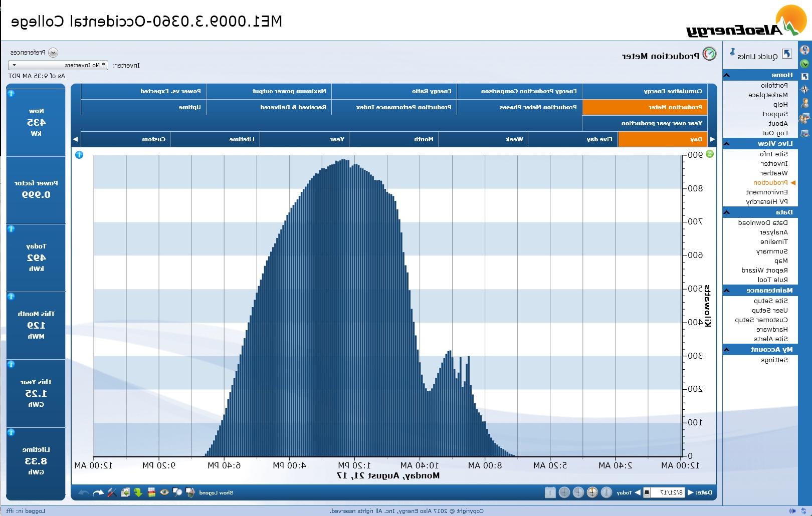The height and width of the screenshot is (516, 812).
Task: Click the redo arrow in chart toolbar
Action: [98, 492]
